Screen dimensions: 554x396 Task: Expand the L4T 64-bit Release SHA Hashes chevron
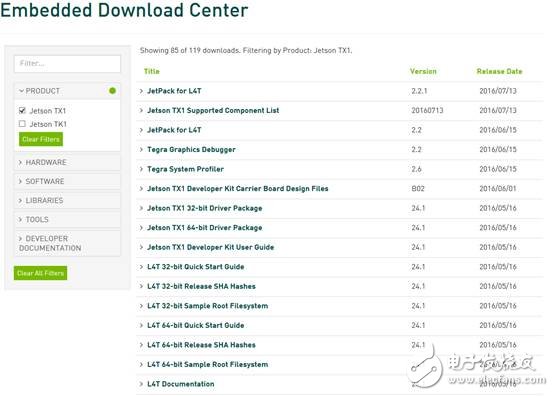click(141, 345)
